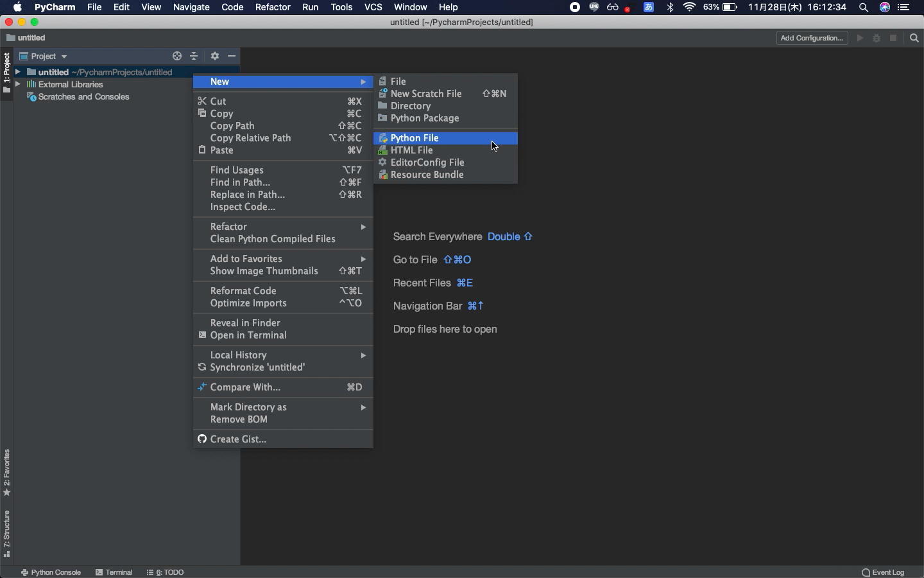Expand the untitled project tree node

pos(18,72)
